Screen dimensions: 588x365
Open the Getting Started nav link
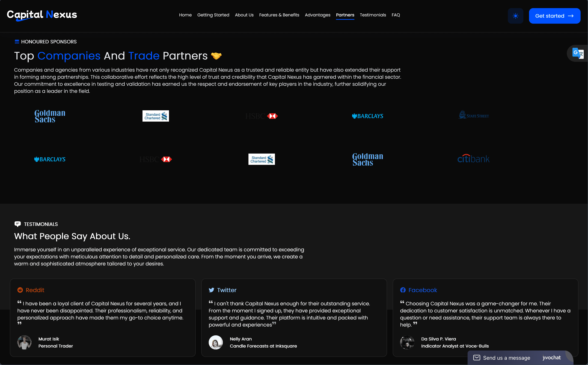(x=213, y=15)
